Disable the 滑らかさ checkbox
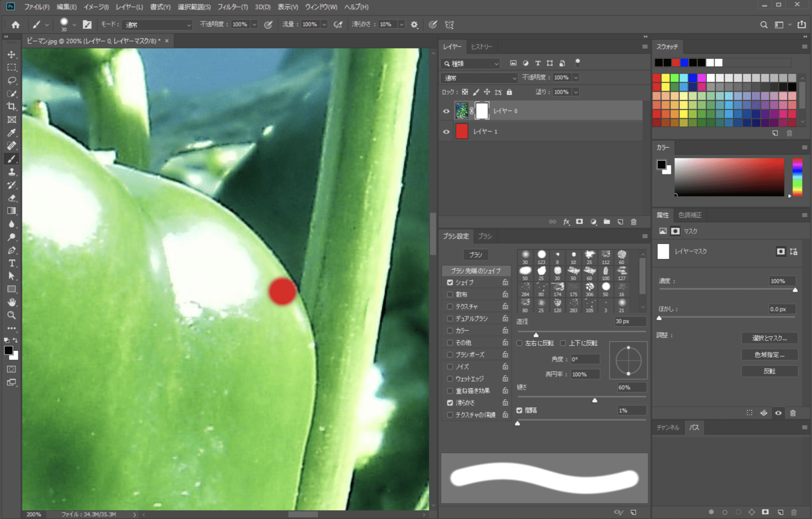Screen dimensions: 812x519 point(450,403)
